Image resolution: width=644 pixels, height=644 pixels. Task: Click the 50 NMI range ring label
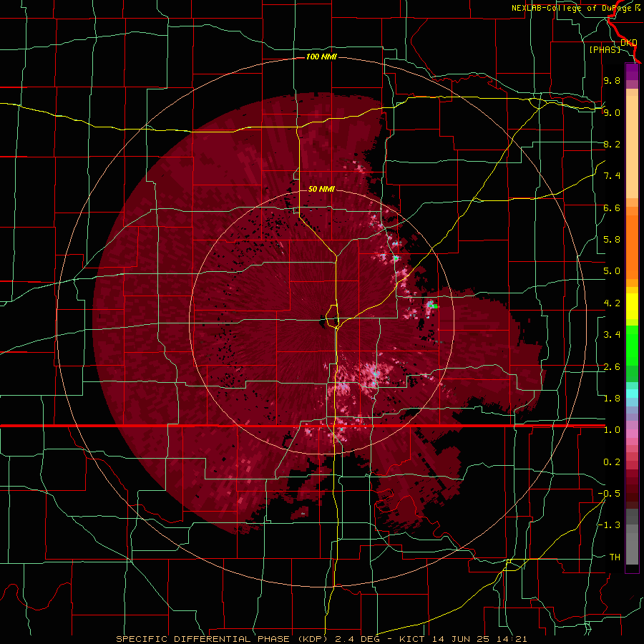321,190
